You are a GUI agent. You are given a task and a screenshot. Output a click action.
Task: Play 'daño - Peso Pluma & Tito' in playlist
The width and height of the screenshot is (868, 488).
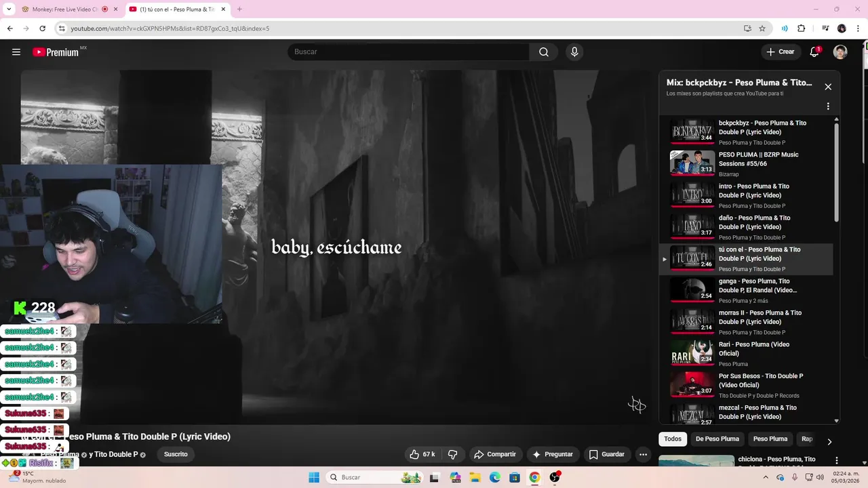click(x=746, y=226)
